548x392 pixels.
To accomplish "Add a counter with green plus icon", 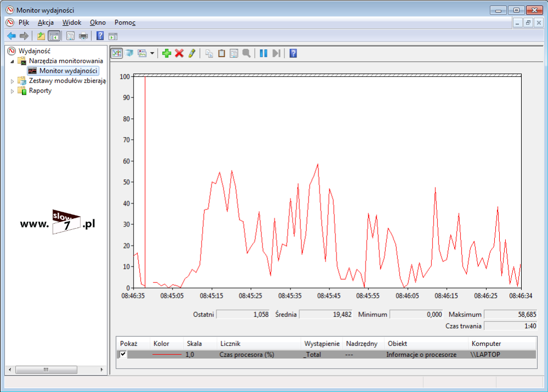I will 167,53.
